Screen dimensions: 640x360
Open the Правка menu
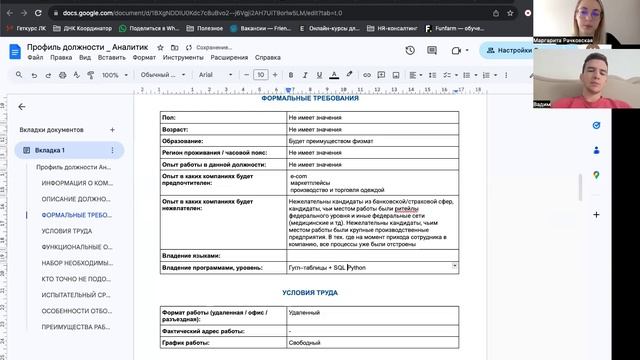(x=61, y=58)
